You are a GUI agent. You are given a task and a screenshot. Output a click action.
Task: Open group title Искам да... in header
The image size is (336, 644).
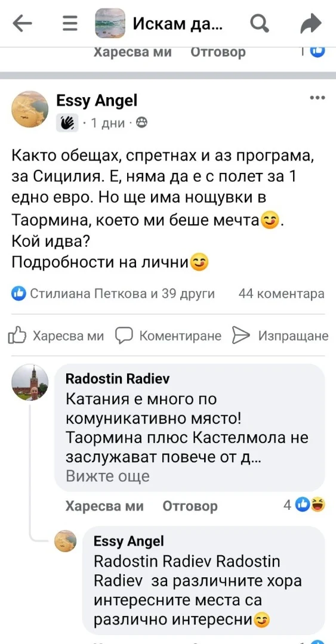(x=178, y=24)
